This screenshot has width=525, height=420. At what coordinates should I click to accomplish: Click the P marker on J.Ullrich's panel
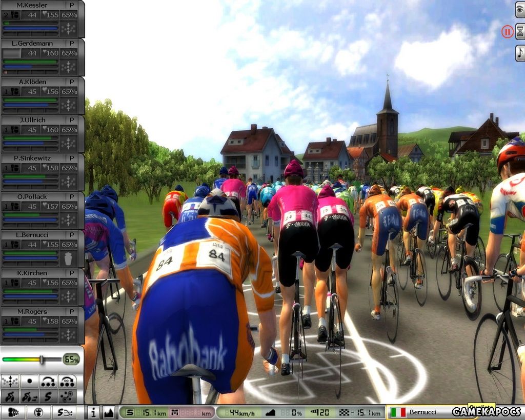point(72,120)
